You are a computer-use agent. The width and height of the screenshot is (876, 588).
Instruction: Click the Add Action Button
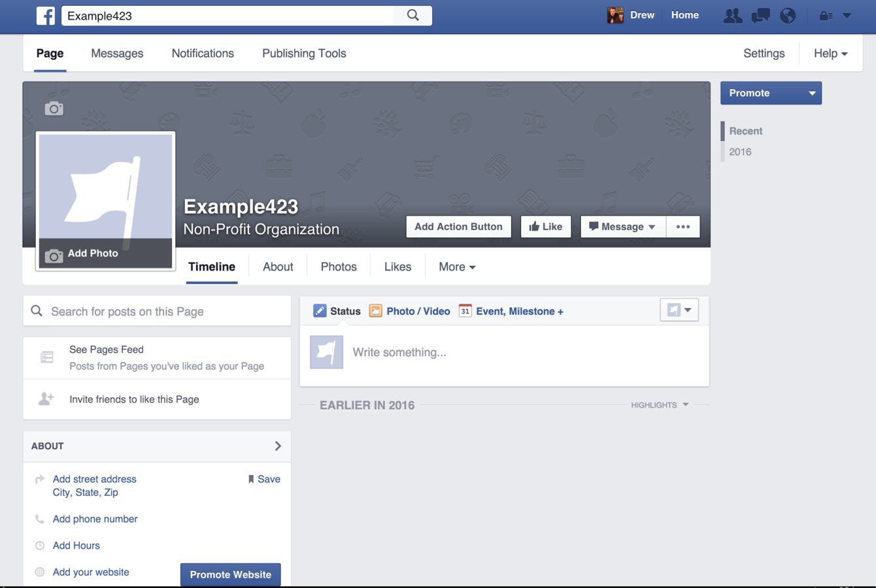[x=458, y=227]
